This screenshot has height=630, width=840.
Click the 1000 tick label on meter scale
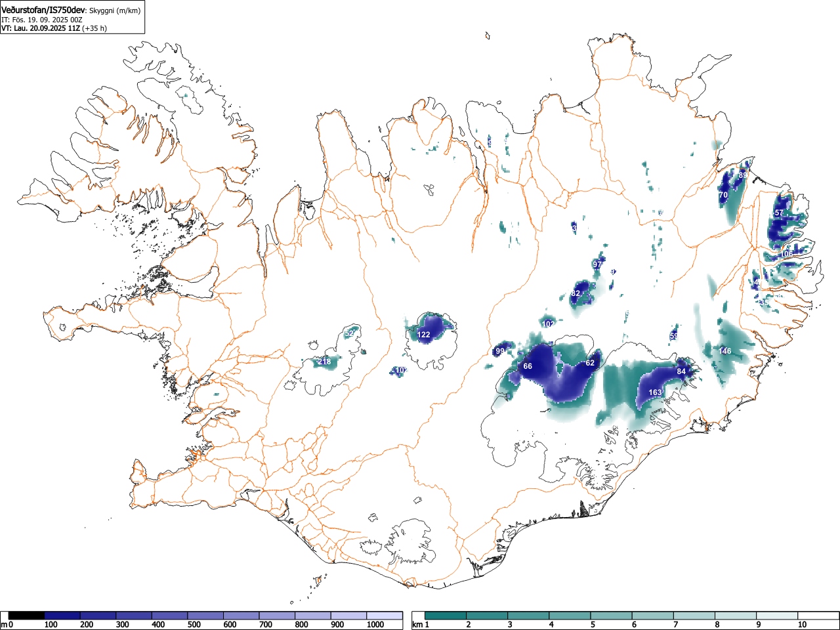tap(375, 625)
